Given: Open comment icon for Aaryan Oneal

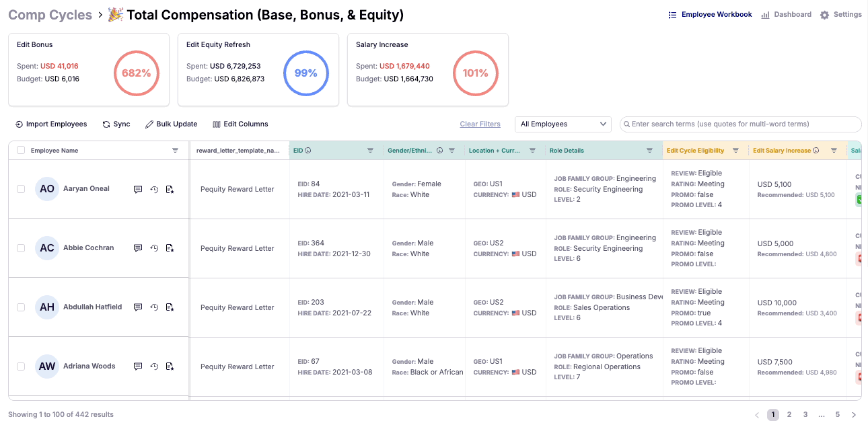Looking at the screenshot, I should 138,190.
